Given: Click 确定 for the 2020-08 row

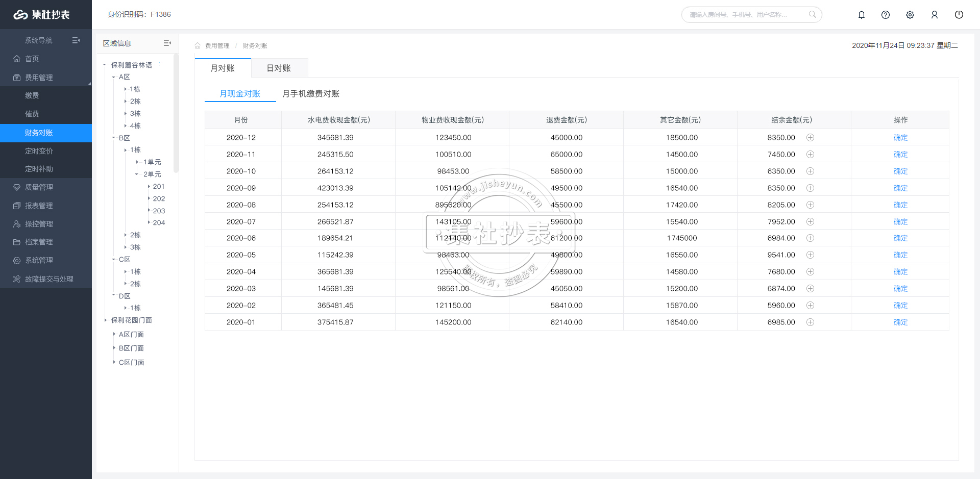Looking at the screenshot, I should click(x=900, y=205).
